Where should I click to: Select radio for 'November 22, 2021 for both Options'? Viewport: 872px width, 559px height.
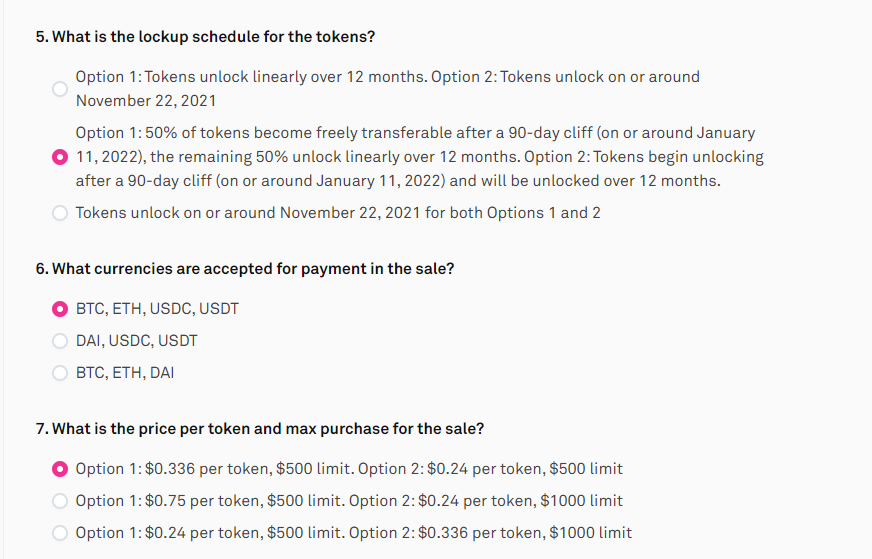point(60,213)
